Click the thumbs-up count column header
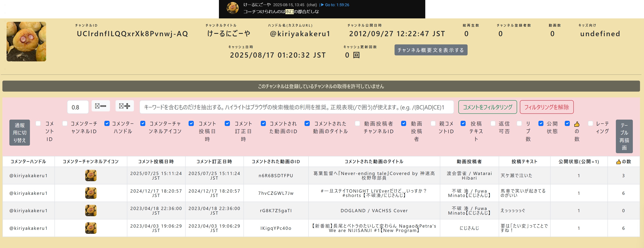The height and width of the screenshot is (248, 644). coord(623,162)
